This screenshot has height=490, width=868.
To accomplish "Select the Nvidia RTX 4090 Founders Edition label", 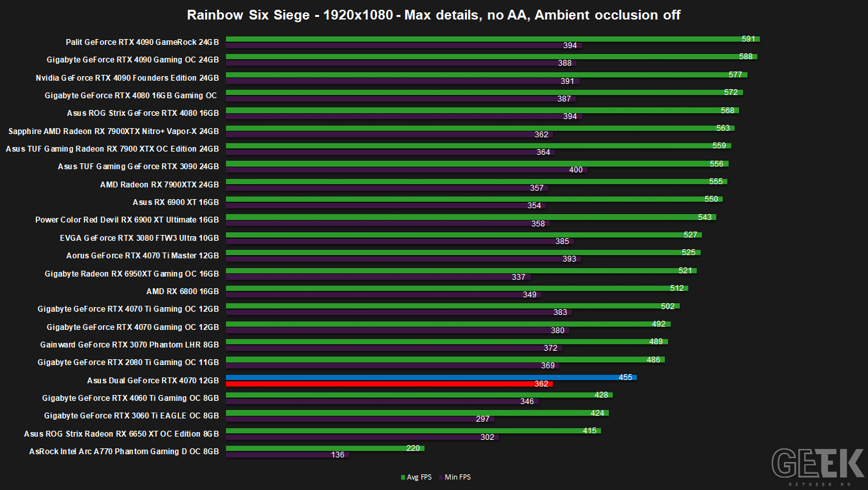I will pyautogui.click(x=127, y=77).
